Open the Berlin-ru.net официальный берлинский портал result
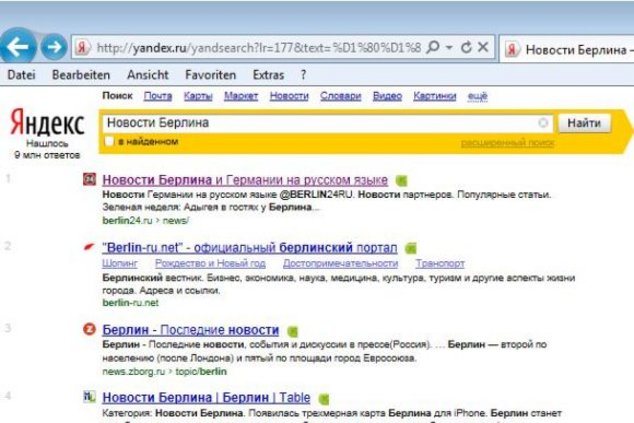634x423 pixels. pyautogui.click(x=249, y=247)
